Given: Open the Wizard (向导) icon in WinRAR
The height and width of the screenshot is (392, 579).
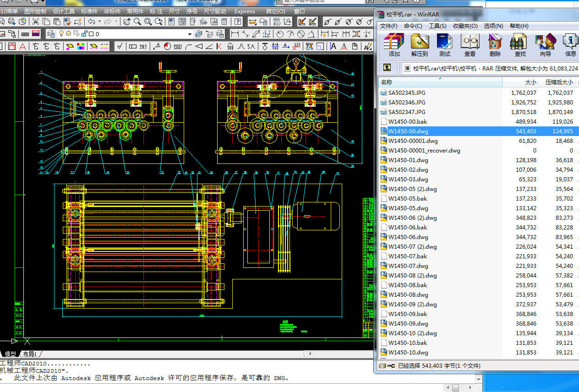Looking at the screenshot, I should click(x=546, y=45).
